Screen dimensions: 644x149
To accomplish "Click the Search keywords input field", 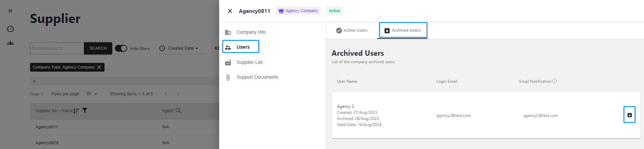I will point(57,48).
